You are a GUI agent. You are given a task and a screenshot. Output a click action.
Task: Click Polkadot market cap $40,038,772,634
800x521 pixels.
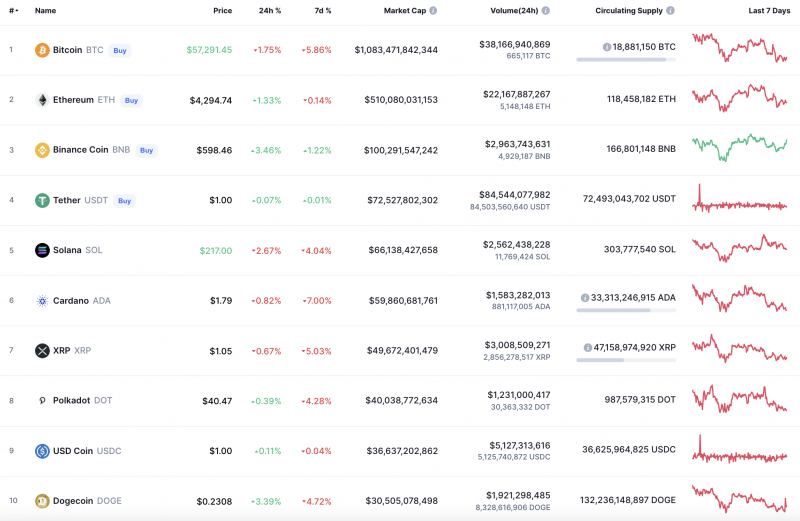tap(402, 401)
